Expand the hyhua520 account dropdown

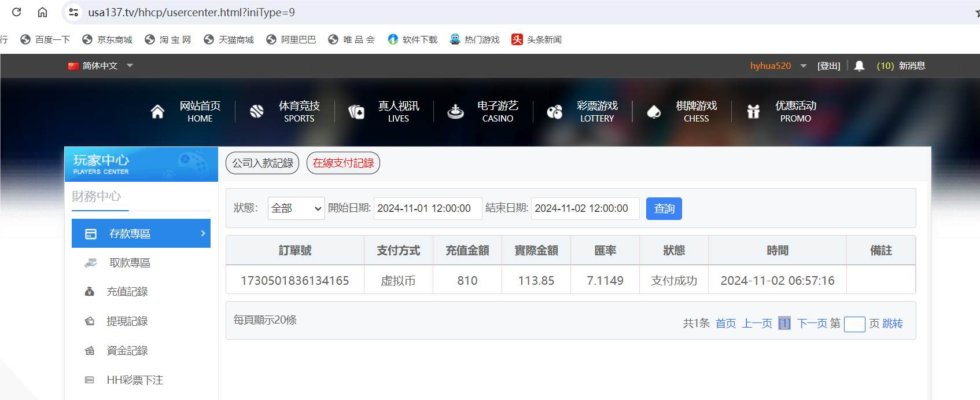[x=804, y=66]
